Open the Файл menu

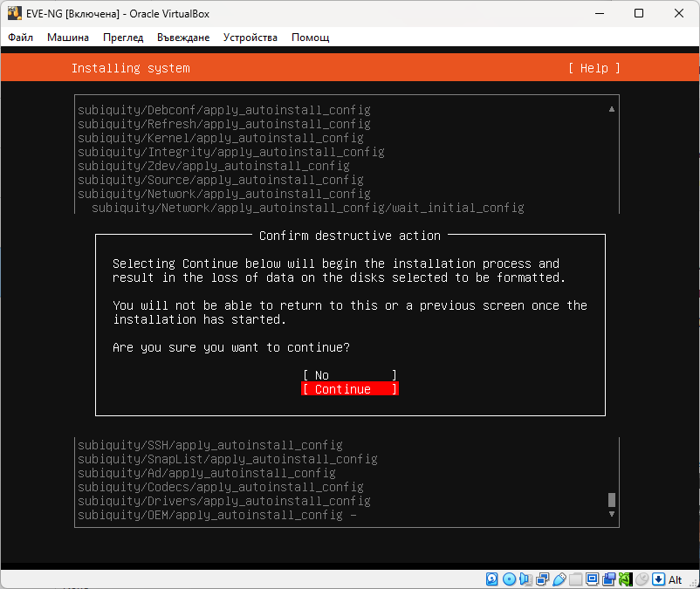[20, 38]
